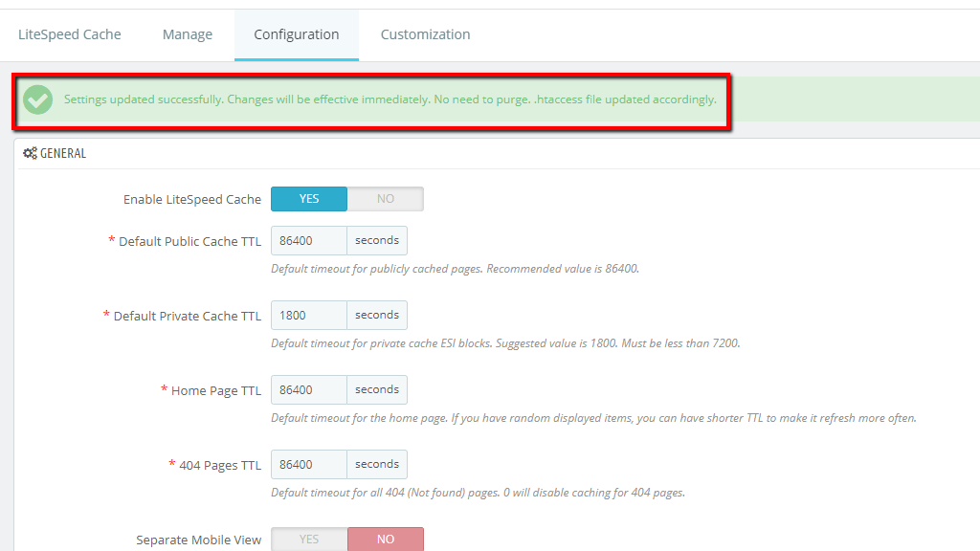The image size is (980, 551).
Task: Set Enable LiteSpeed Cache to YES
Action: [309, 199]
